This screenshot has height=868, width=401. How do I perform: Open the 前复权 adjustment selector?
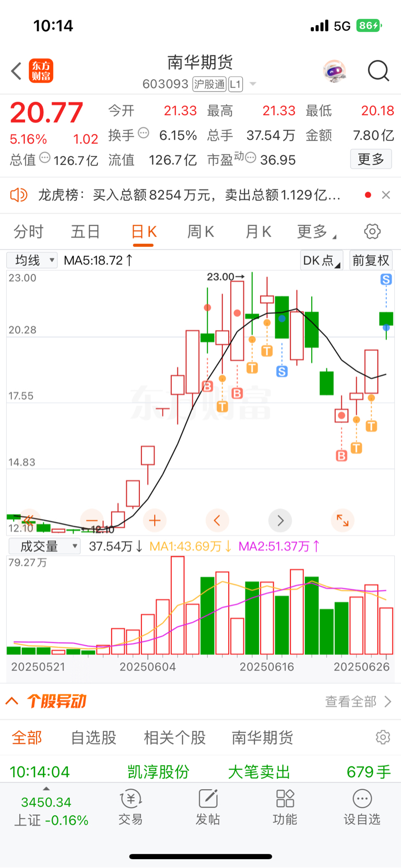pyautogui.click(x=371, y=260)
